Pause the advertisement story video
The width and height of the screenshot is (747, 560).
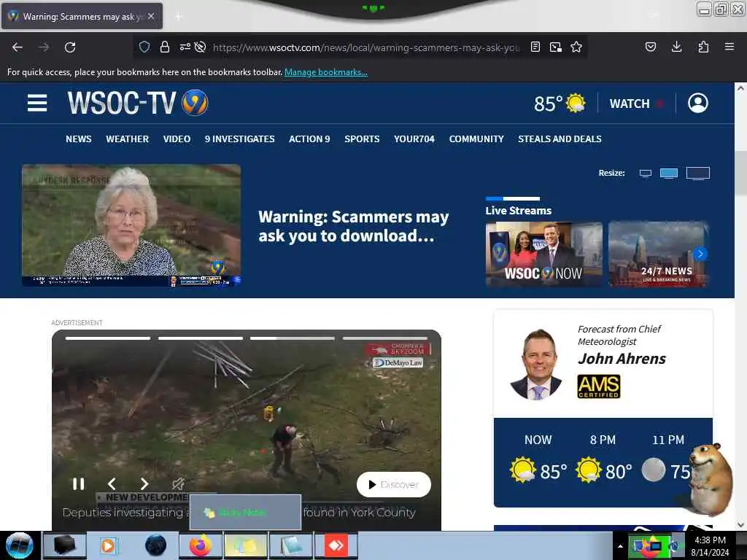pos(79,484)
